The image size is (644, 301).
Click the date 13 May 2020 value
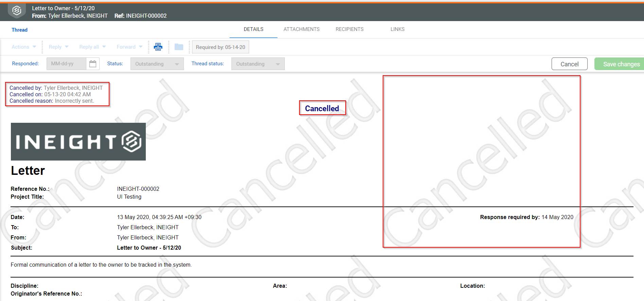pyautogui.click(x=159, y=217)
